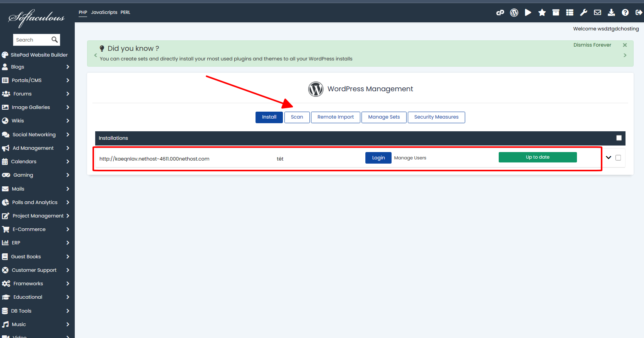Expand the Blogs category arrow
Screen dimensions: 644x338
68,67
